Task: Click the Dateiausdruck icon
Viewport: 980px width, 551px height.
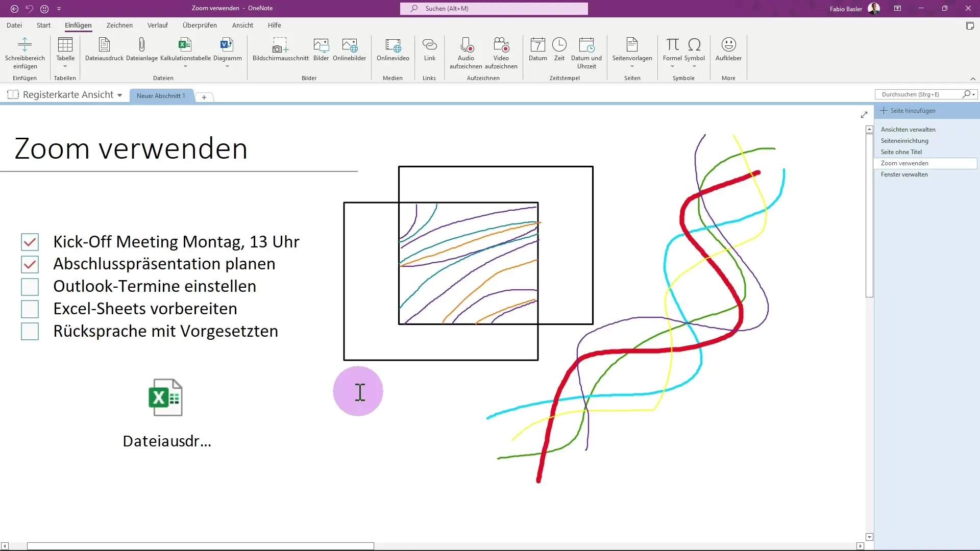Action: coord(104,45)
